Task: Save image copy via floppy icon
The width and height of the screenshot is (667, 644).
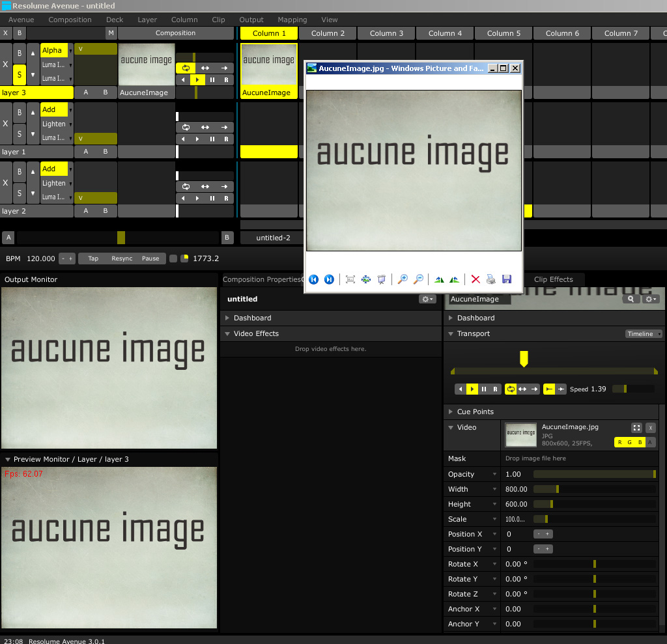Action: pos(507,279)
